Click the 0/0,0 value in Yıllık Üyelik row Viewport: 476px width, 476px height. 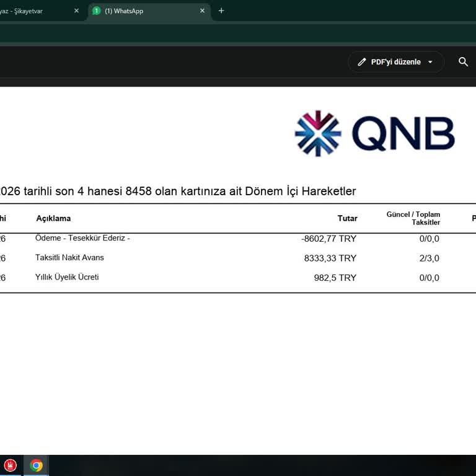430,278
